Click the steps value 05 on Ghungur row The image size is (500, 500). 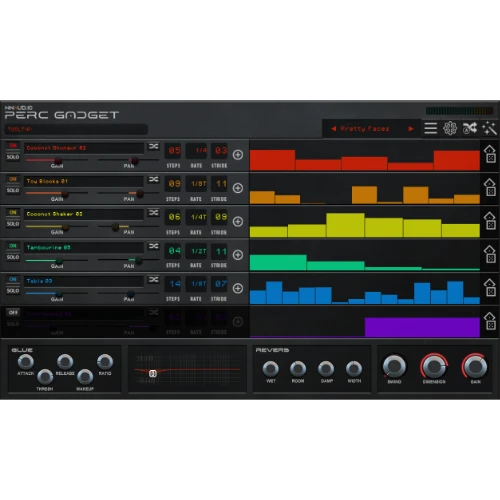point(174,151)
